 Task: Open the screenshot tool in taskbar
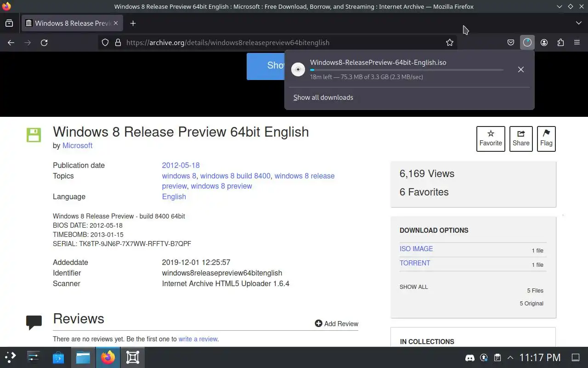point(133,357)
